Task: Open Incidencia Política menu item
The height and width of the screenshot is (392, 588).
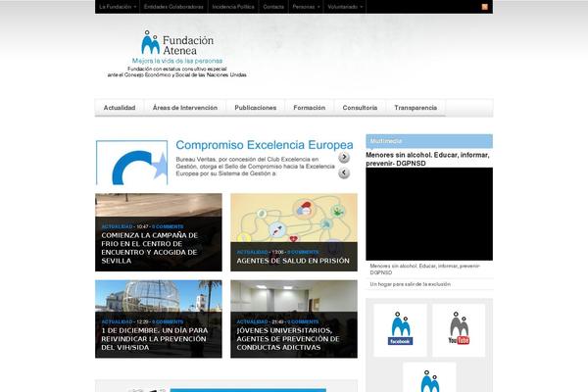Action: (x=233, y=7)
